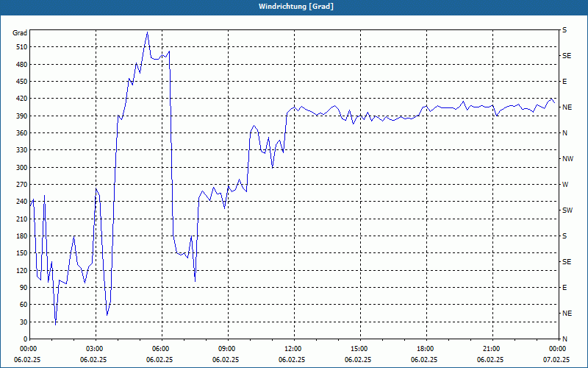Screen dimensions: 588x368
Task: Select the "NW" compass direction label
Action: (x=568, y=159)
